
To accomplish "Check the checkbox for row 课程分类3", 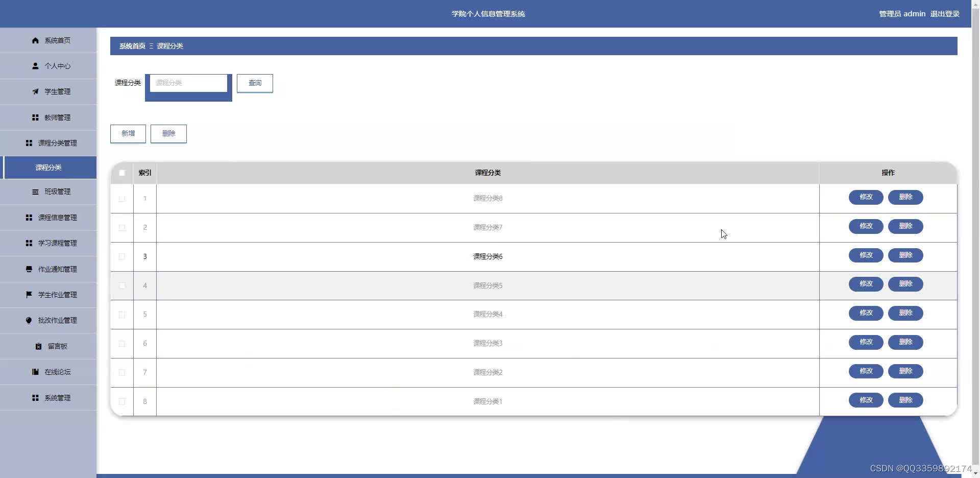I will pos(122,344).
